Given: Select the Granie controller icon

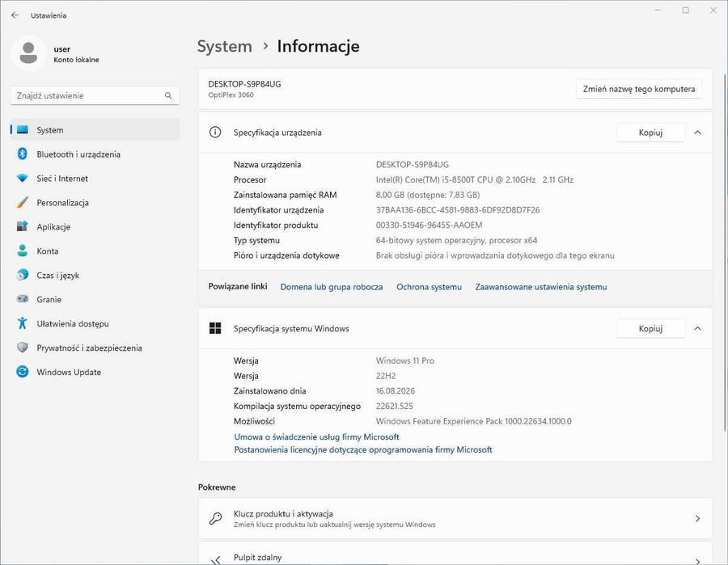Looking at the screenshot, I should click(x=23, y=299).
